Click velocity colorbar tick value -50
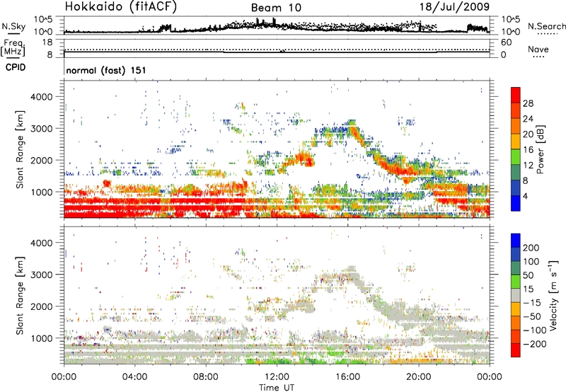The height and width of the screenshot is (392, 566). click(533, 316)
